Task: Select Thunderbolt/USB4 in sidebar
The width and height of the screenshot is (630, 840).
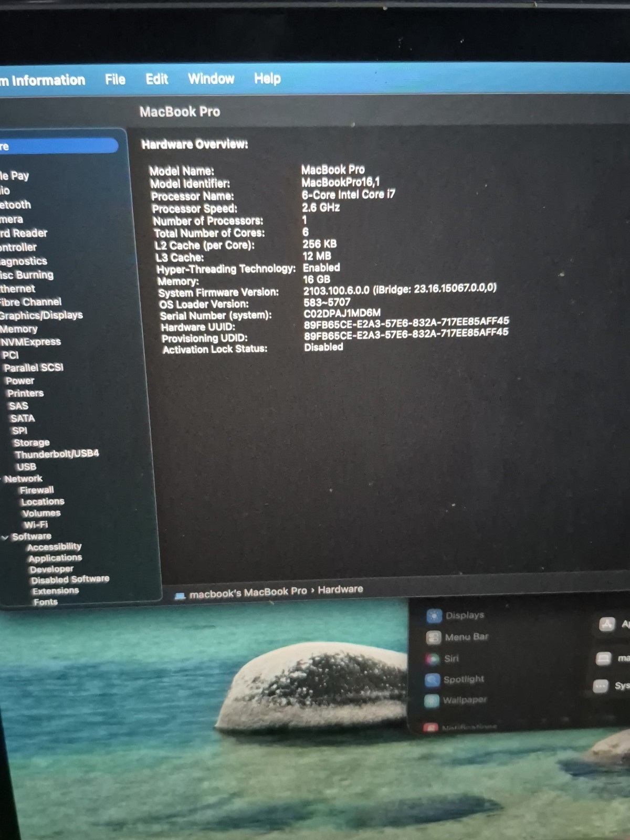Action: click(57, 454)
